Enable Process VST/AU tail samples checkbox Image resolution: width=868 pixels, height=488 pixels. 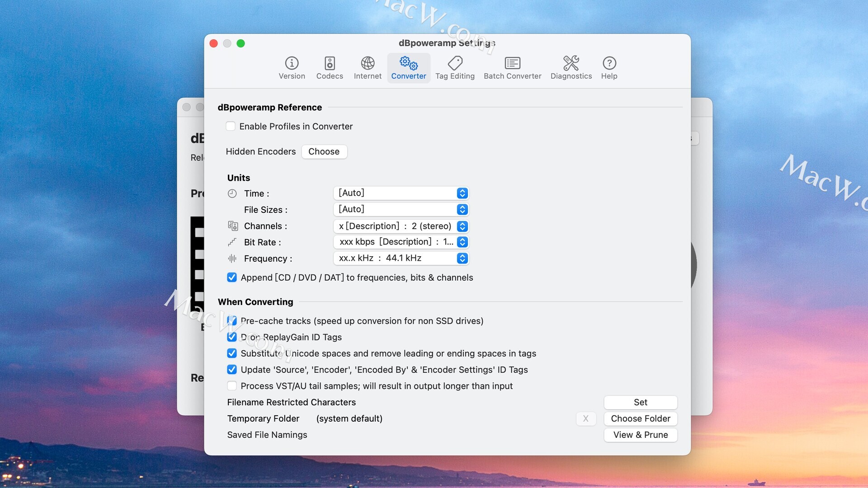click(x=232, y=386)
